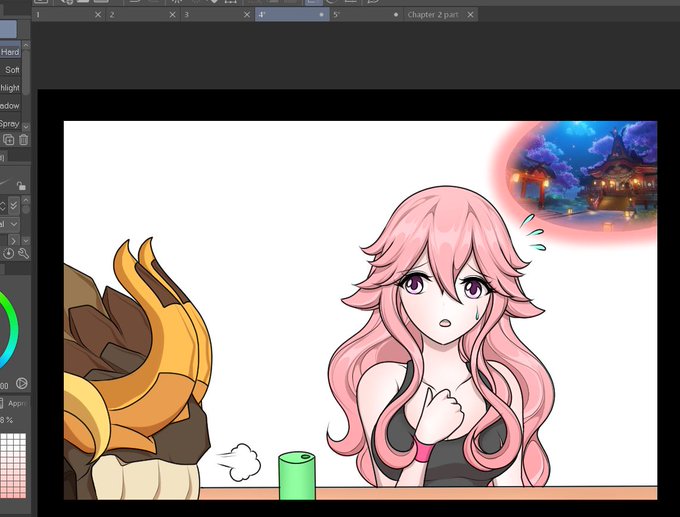Click the up-down stepper arrows in tool property
This screenshot has height=517, width=680.
pyautogui.click(x=3, y=206)
